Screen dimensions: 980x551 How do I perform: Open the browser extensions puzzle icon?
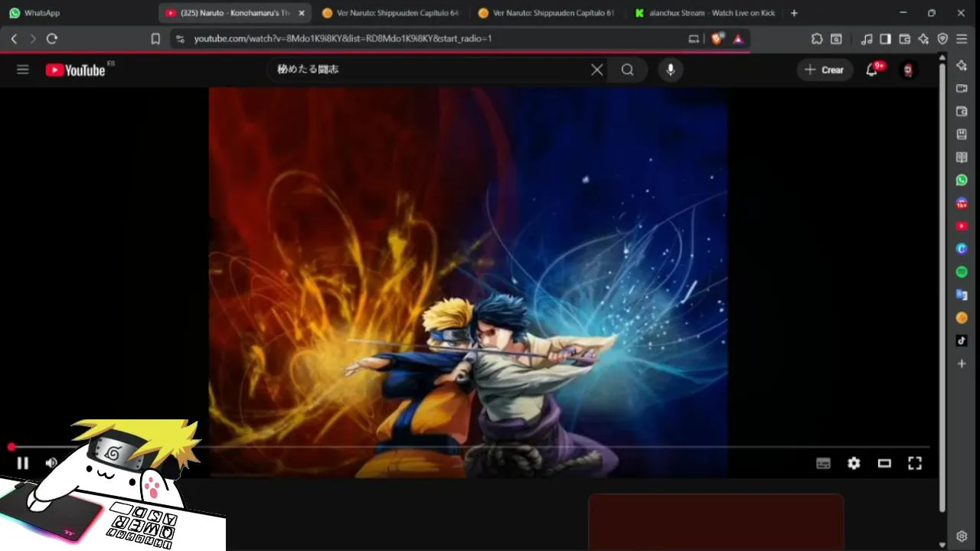(817, 38)
